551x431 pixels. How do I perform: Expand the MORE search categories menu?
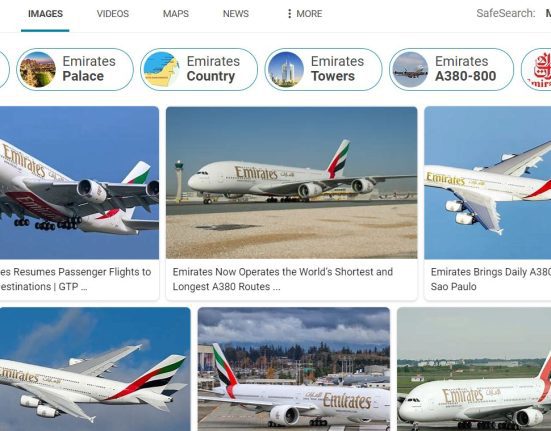click(305, 14)
